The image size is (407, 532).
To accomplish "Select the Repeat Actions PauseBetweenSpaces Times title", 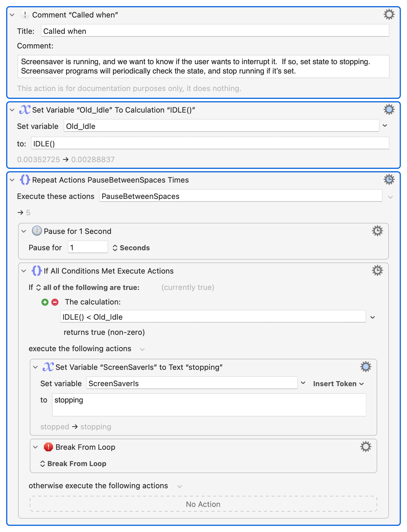I will coord(110,180).
